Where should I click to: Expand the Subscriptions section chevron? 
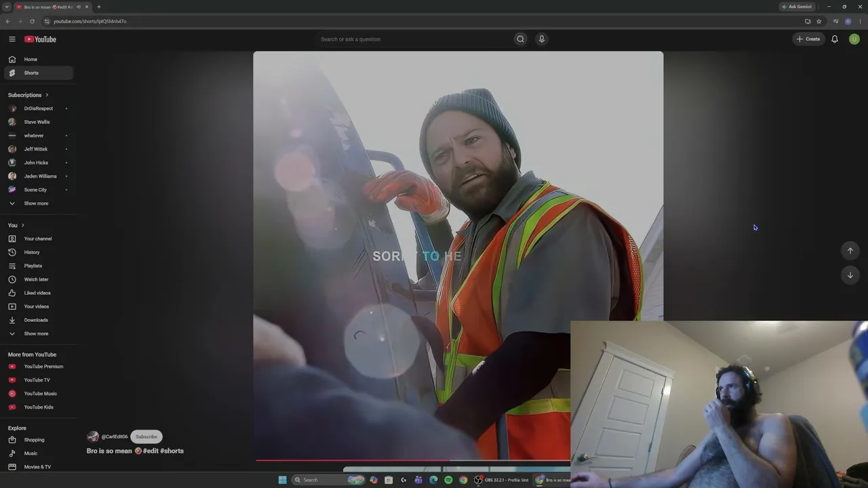pos(47,95)
